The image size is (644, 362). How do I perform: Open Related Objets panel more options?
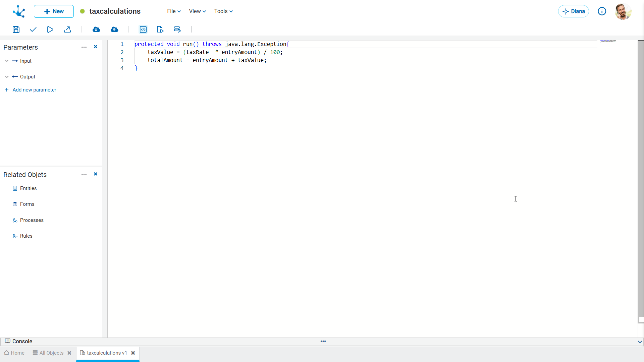click(x=84, y=175)
